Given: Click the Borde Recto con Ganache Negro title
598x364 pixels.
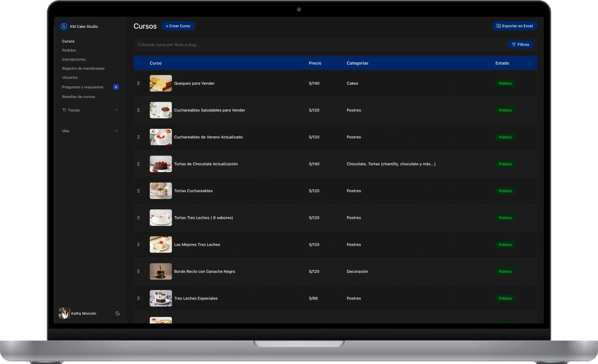Looking at the screenshot, I should tap(205, 271).
